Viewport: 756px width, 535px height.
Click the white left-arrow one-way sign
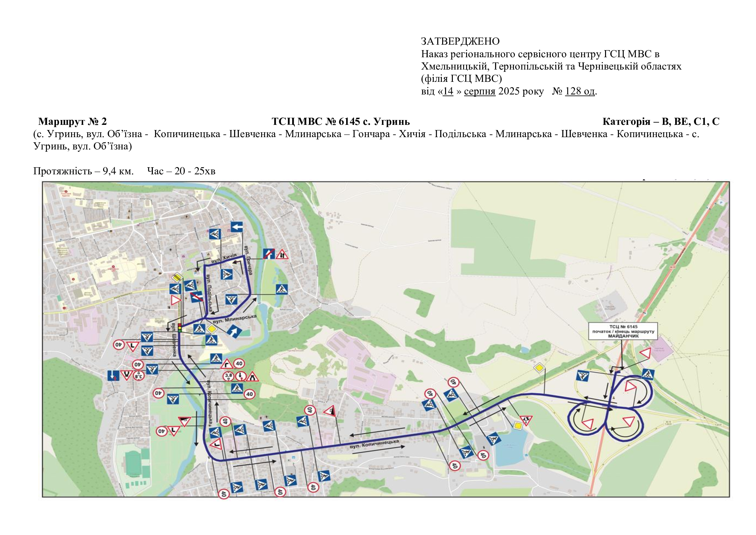(x=236, y=227)
